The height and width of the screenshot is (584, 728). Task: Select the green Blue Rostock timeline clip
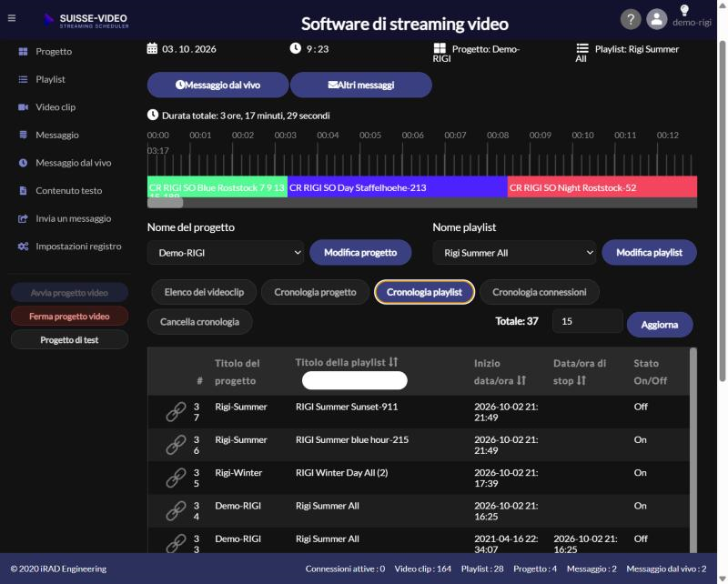[217, 187]
